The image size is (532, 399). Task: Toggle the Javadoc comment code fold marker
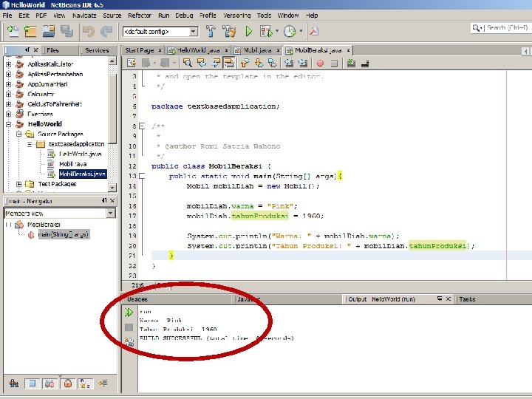140,126
